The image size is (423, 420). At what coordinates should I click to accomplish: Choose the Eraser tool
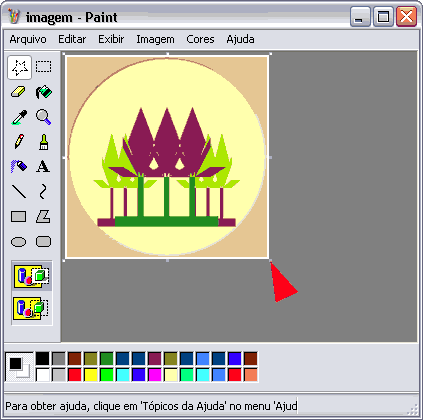19,92
